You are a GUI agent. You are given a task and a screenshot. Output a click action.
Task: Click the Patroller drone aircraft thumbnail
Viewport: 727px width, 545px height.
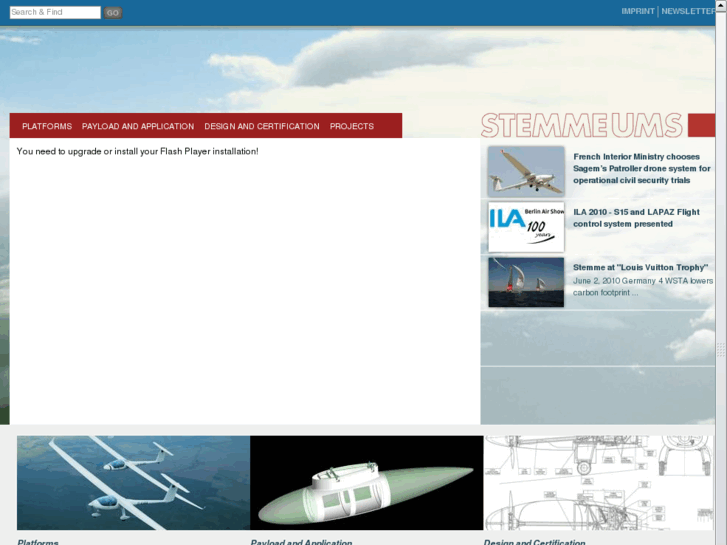click(x=526, y=171)
